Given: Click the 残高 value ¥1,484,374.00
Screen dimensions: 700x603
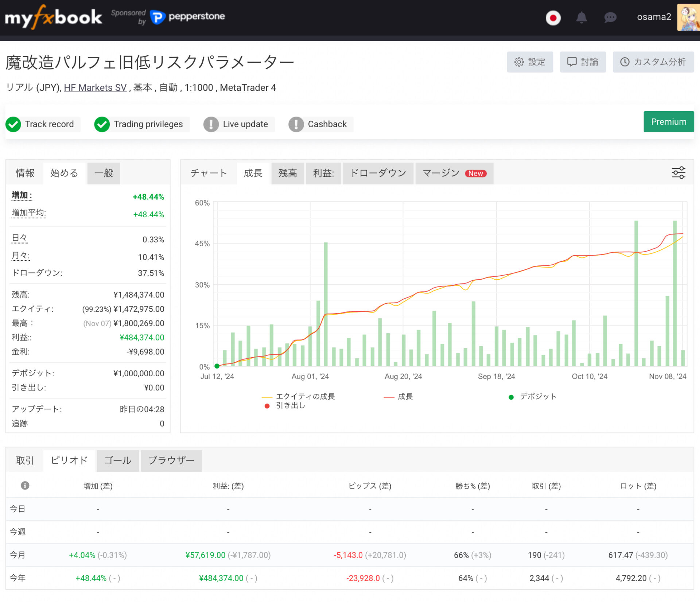Looking at the screenshot, I should (x=139, y=295).
